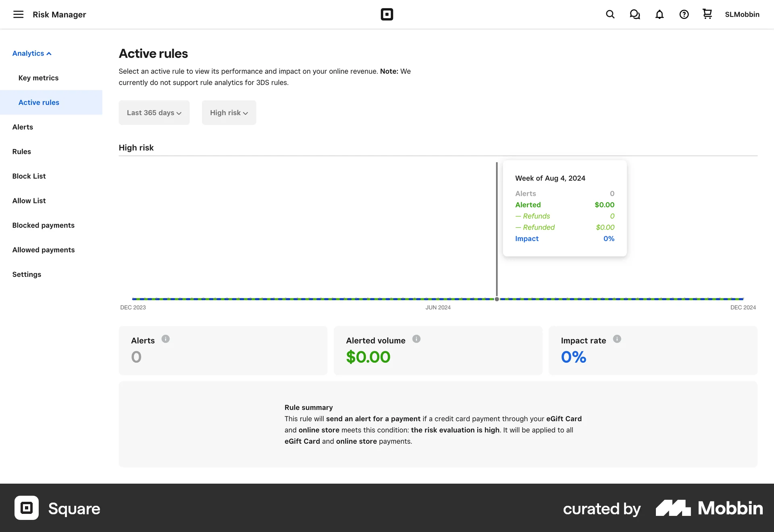
Task: Open help using the question mark icon
Action: click(x=684, y=14)
